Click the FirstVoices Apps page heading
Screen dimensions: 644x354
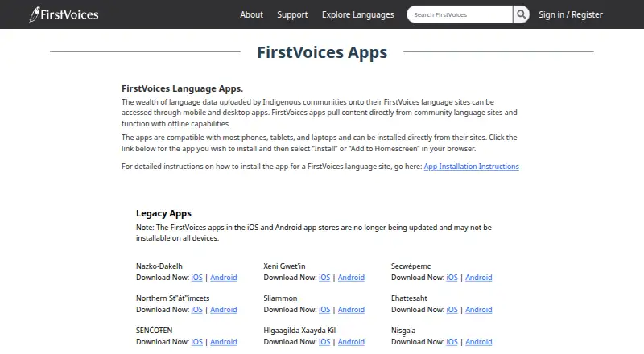[x=322, y=52]
